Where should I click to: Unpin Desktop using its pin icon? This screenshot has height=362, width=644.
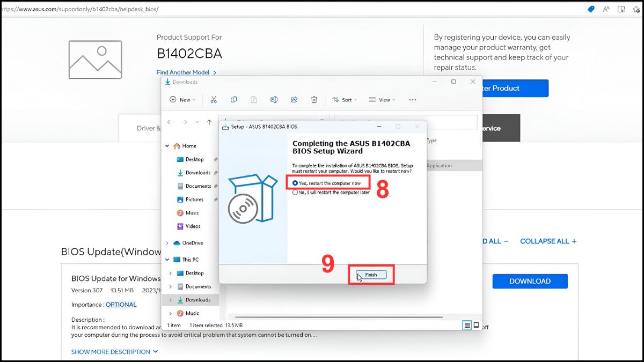[x=216, y=159]
